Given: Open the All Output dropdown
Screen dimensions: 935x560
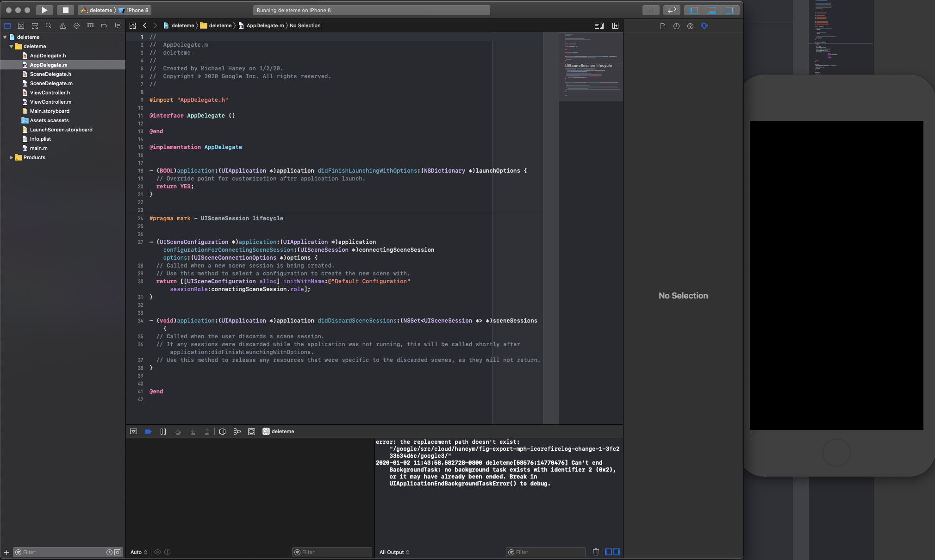Looking at the screenshot, I should (x=394, y=552).
